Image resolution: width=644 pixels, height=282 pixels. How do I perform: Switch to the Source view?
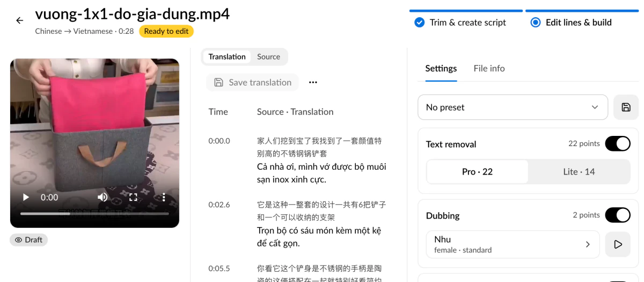point(268,56)
